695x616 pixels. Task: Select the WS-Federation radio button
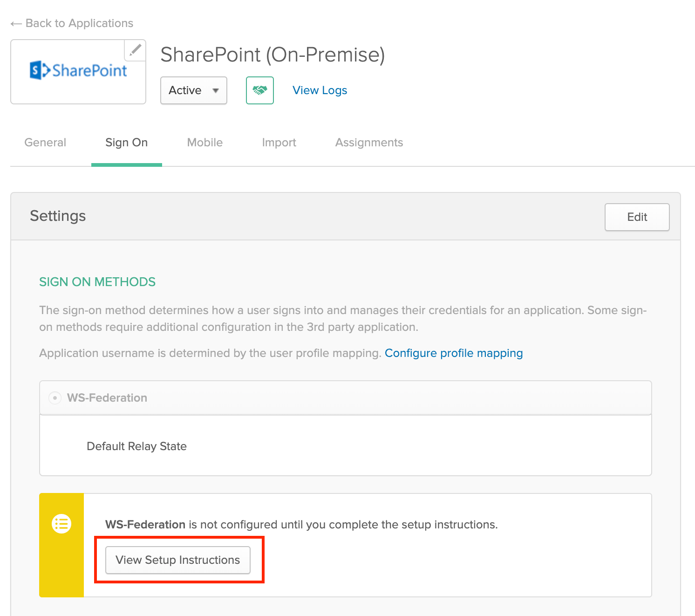[55, 398]
